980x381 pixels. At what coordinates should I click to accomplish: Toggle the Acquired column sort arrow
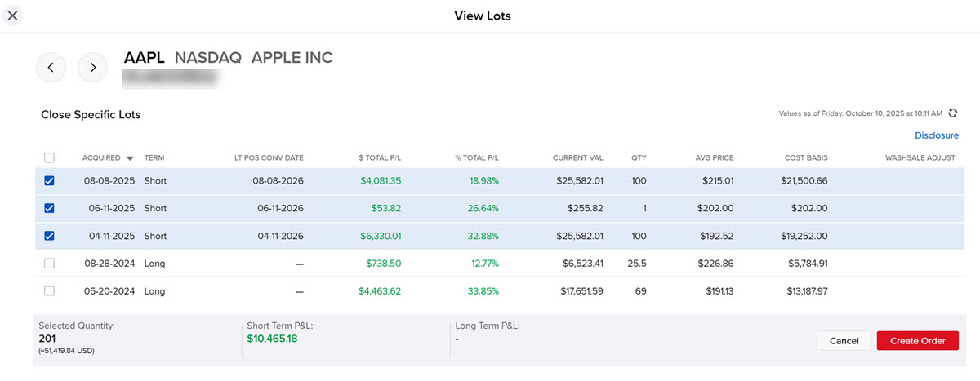tap(129, 158)
